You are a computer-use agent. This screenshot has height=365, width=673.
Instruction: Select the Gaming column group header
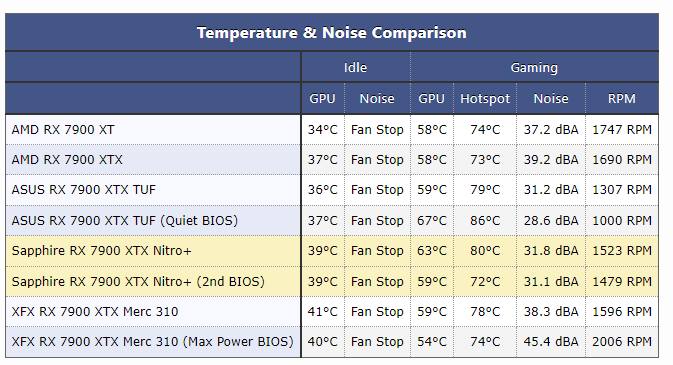(x=534, y=67)
